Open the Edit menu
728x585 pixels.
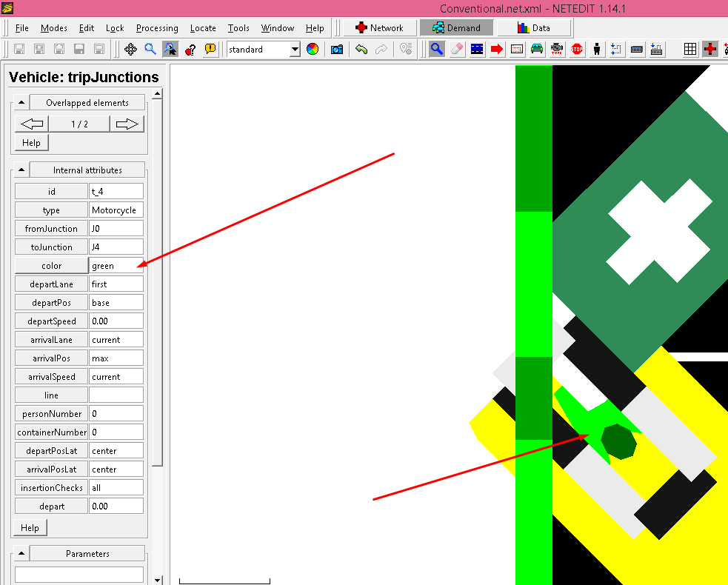[87, 28]
